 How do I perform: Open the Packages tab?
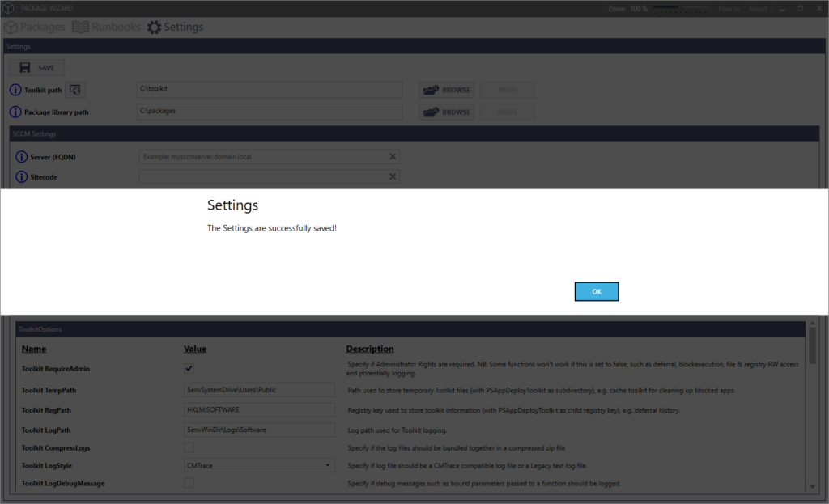pos(35,27)
